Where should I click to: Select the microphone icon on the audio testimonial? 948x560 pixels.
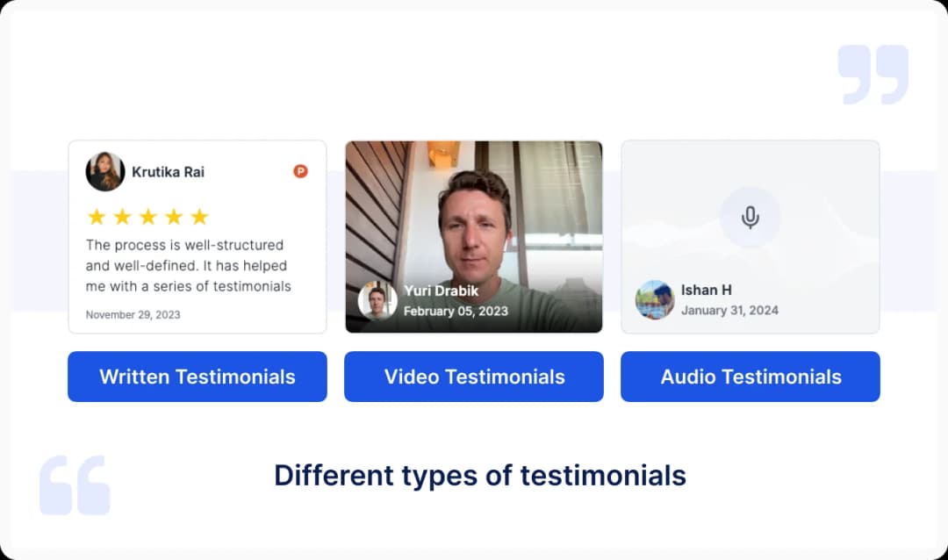pyautogui.click(x=750, y=215)
